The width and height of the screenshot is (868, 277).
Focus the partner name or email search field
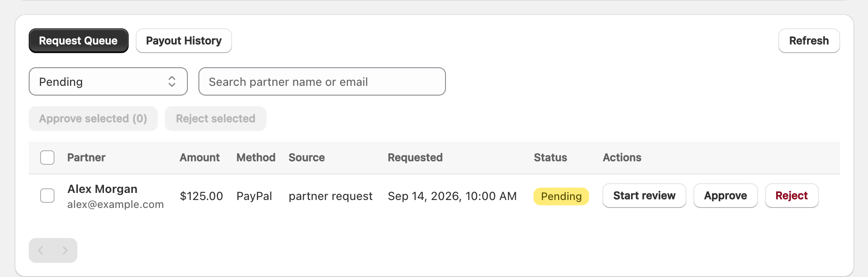coord(322,81)
